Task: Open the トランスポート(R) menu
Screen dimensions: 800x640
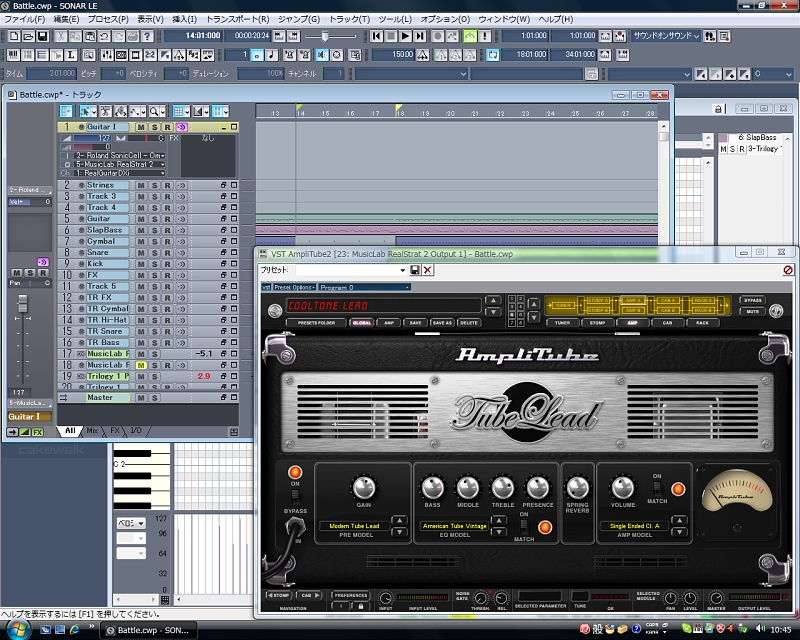Action: coord(237,19)
